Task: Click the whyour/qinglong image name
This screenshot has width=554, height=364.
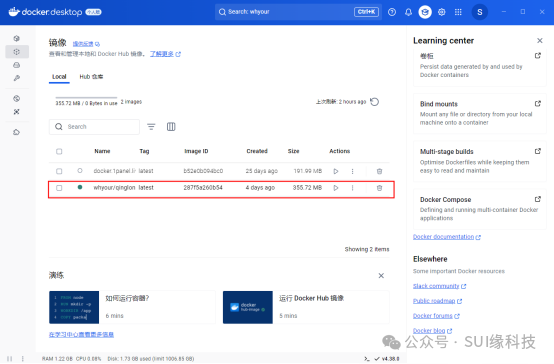Action: (x=114, y=188)
